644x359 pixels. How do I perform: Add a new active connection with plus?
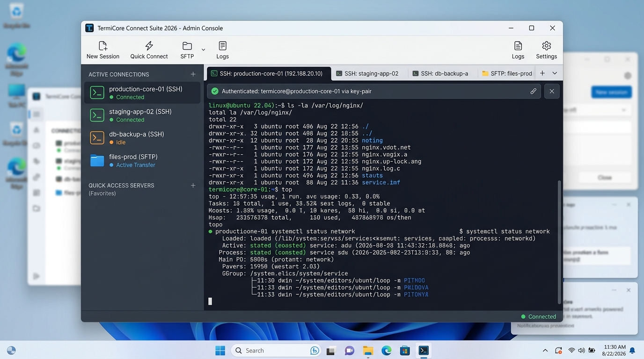[193, 74]
